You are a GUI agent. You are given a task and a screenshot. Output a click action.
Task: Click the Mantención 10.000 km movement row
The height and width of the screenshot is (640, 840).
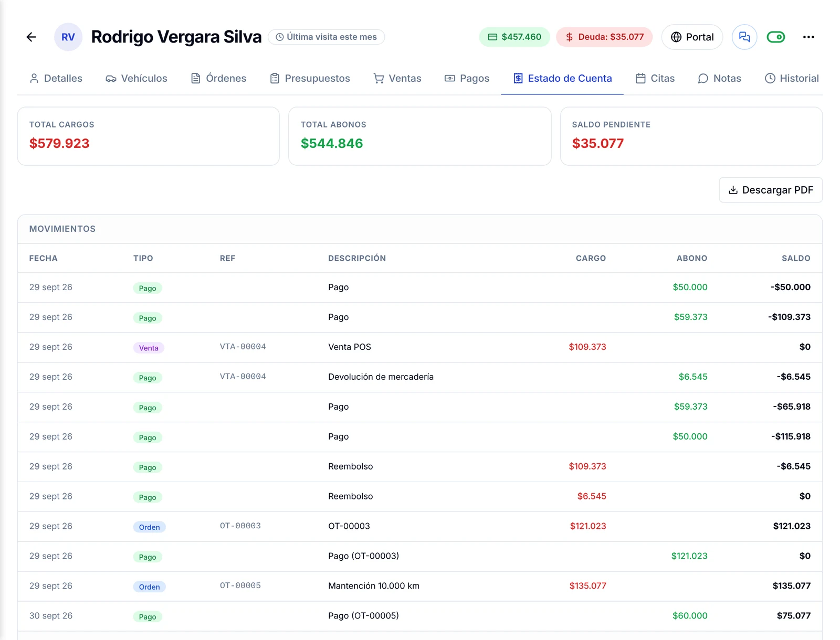(x=420, y=586)
